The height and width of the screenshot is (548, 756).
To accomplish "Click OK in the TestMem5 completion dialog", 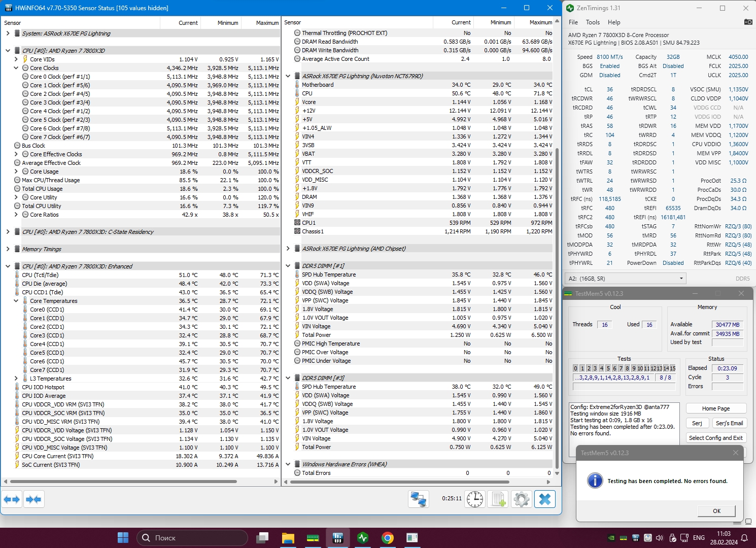I will click(x=716, y=511).
